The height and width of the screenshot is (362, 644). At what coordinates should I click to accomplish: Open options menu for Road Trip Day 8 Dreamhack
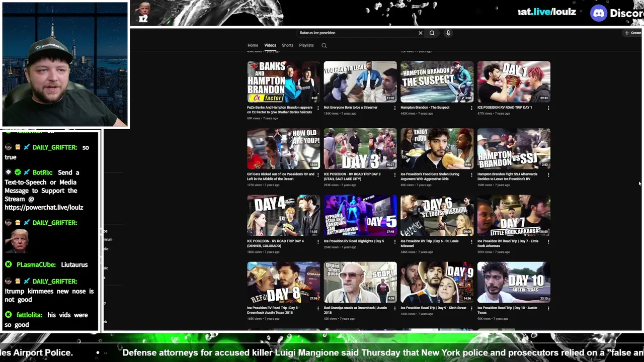coord(318,308)
